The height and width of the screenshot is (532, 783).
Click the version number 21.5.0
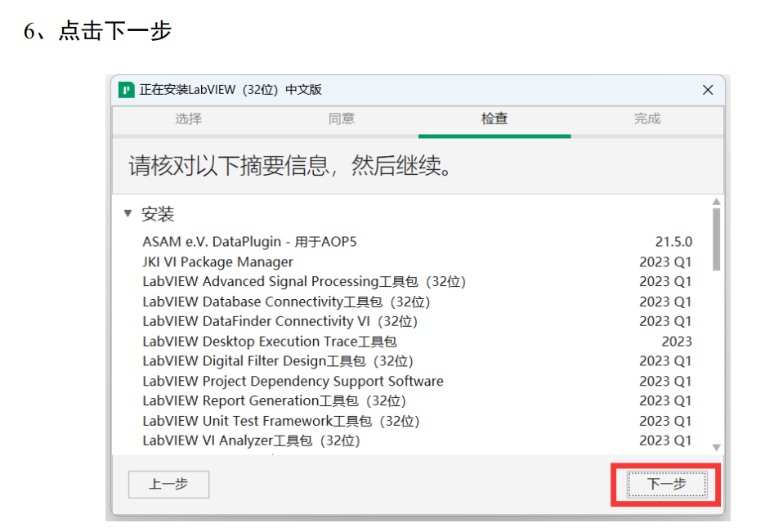pos(673,242)
